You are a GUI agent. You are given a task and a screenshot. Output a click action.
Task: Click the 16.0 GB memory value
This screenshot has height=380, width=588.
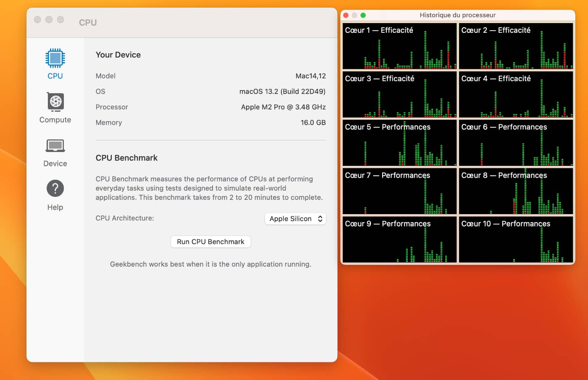coord(313,123)
